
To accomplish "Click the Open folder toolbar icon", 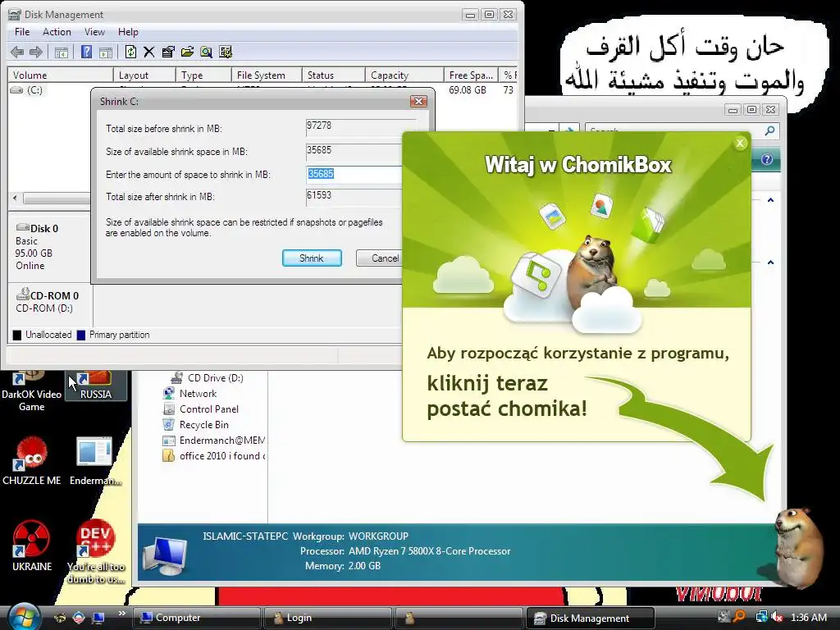I will coord(187,52).
